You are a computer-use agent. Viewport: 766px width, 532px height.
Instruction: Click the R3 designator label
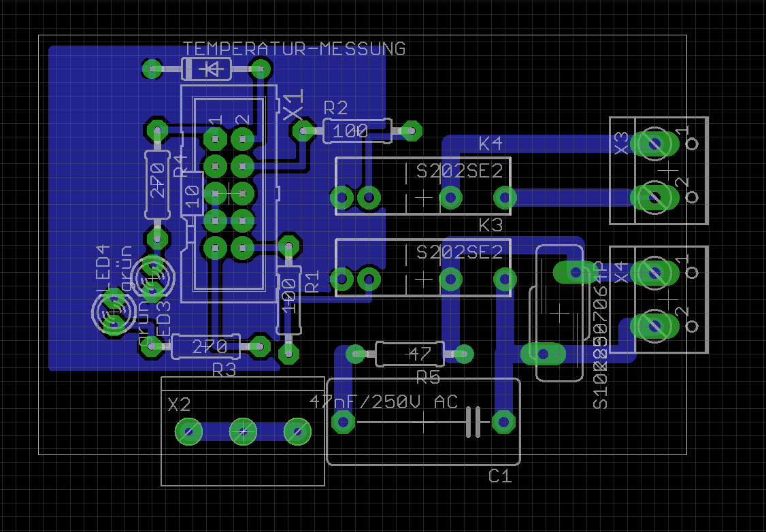point(224,370)
